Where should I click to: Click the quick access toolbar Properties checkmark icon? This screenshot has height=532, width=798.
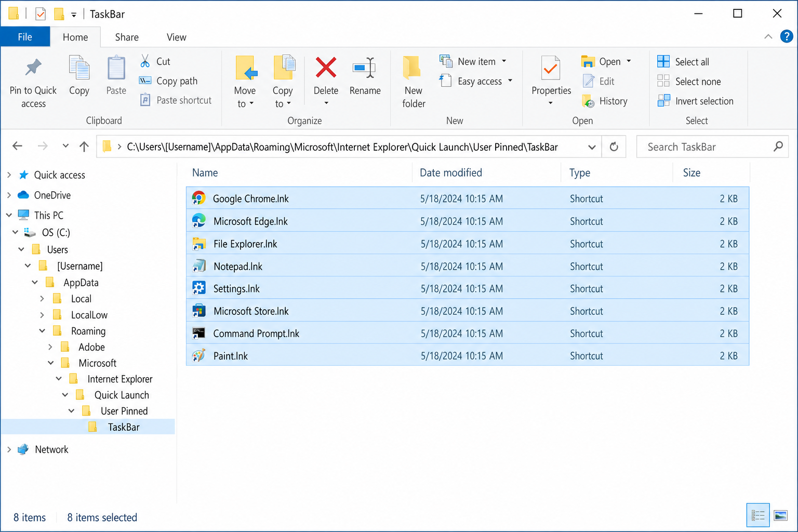point(41,14)
